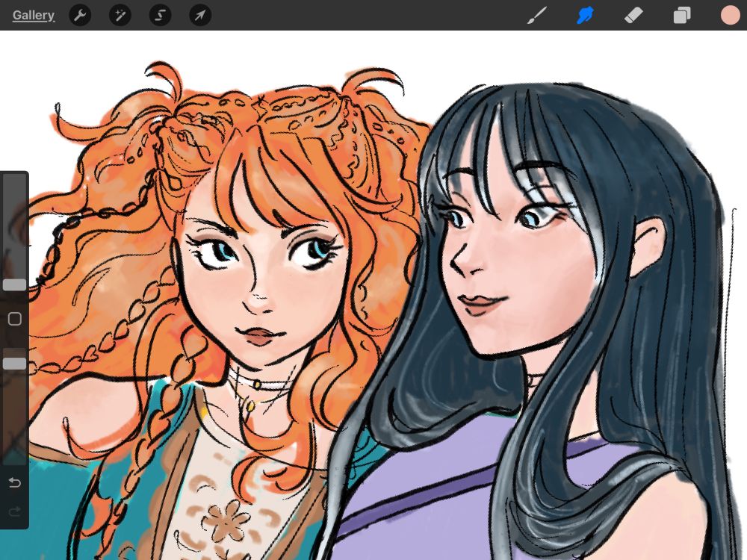747x560 pixels.
Task: Undo the last stroke
Action: coord(15,483)
